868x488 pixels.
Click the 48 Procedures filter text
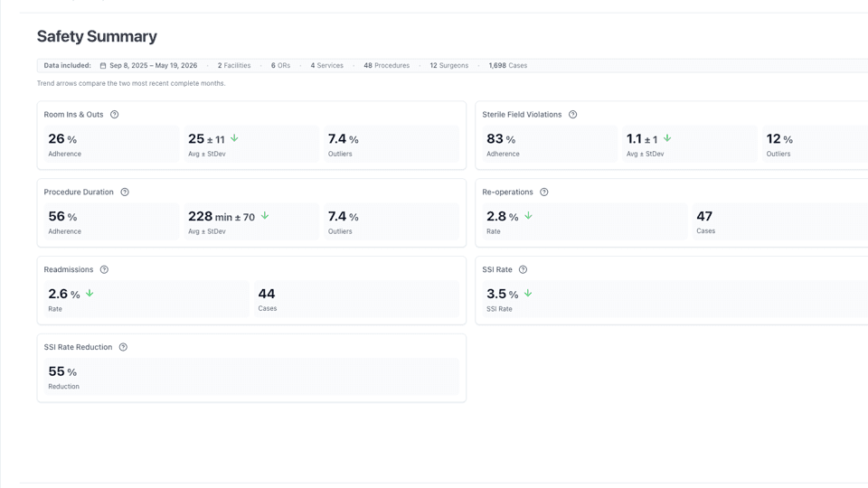click(x=386, y=65)
